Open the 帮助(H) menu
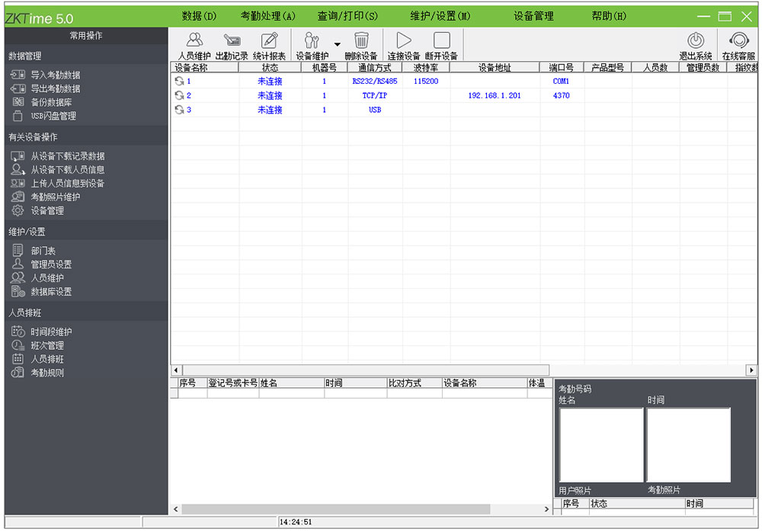The width and height of the screenshot is (762, 532). point(609,16)
